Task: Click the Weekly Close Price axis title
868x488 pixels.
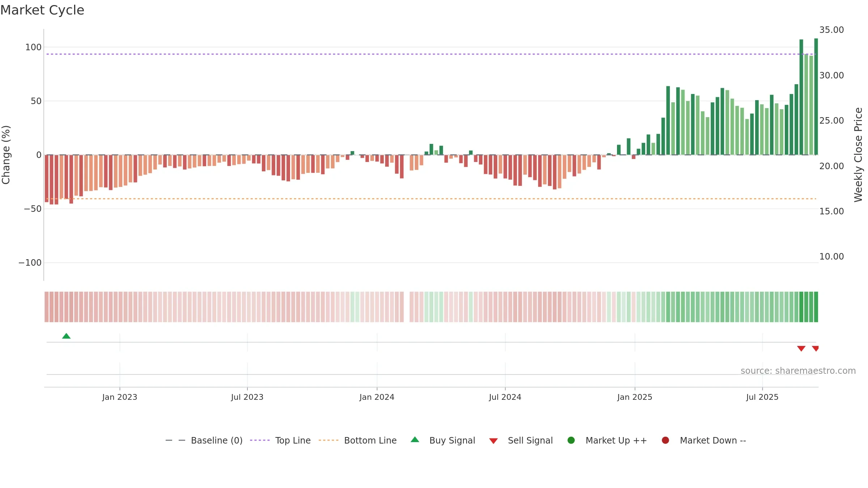Action: (x=859, y=155)
